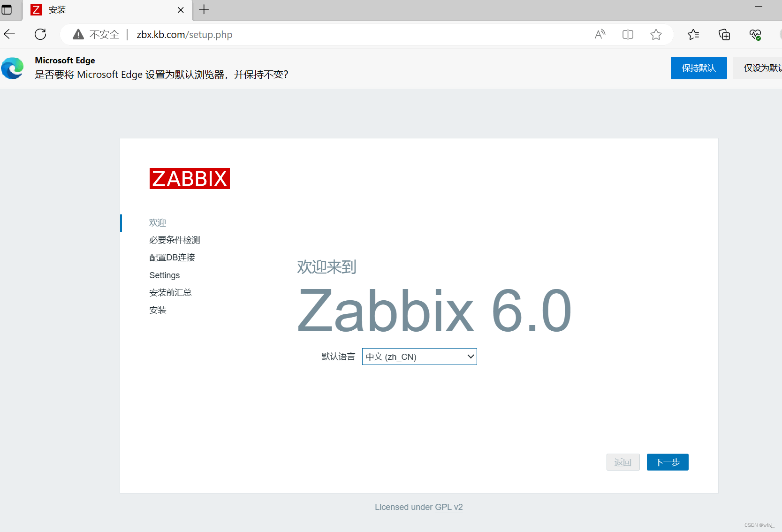
Task: Select the Settings setup step
Action: (x=165, y=275)
